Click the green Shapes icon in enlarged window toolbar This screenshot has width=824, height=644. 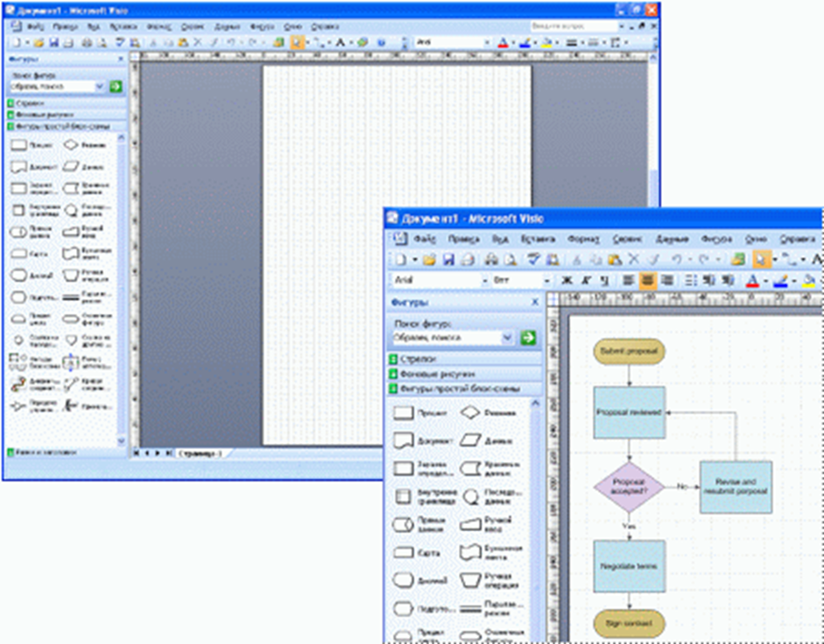tap(738, 260)
